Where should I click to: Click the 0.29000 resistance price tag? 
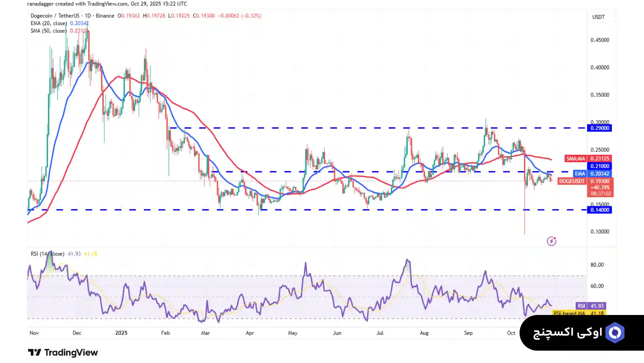coord(599,128)
